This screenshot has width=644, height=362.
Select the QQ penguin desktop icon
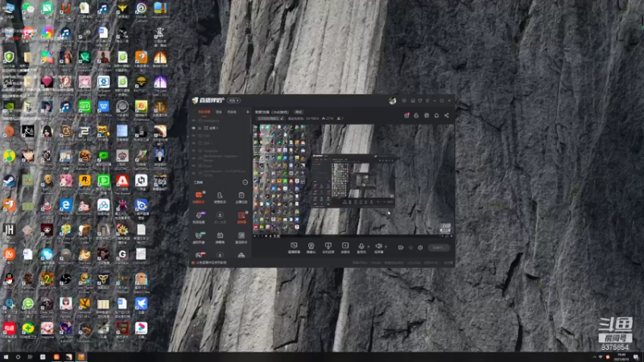coord(9,279)
